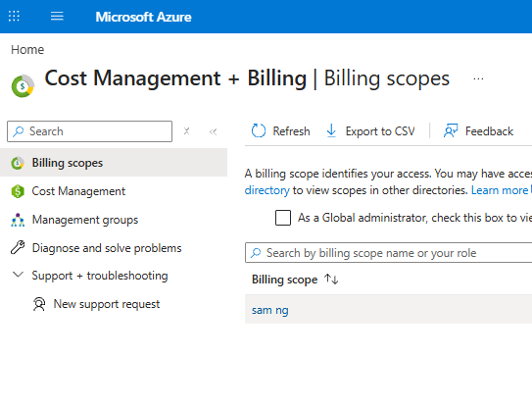Click the Feedback person icon
The image size is (532, 408).
(451, 131)
